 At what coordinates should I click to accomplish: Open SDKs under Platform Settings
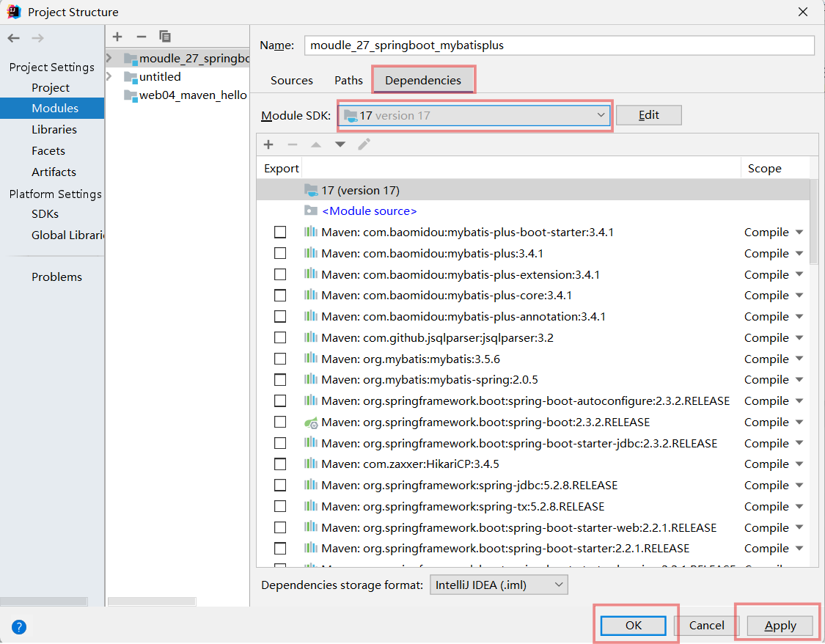[45, 214]
